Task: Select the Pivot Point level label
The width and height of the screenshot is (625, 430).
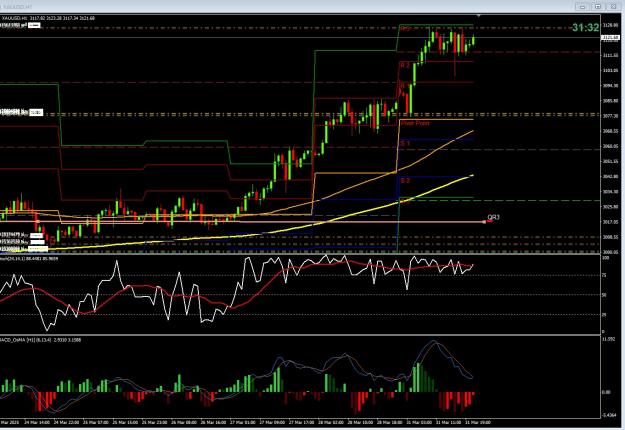Action: [x=415, y=124]
